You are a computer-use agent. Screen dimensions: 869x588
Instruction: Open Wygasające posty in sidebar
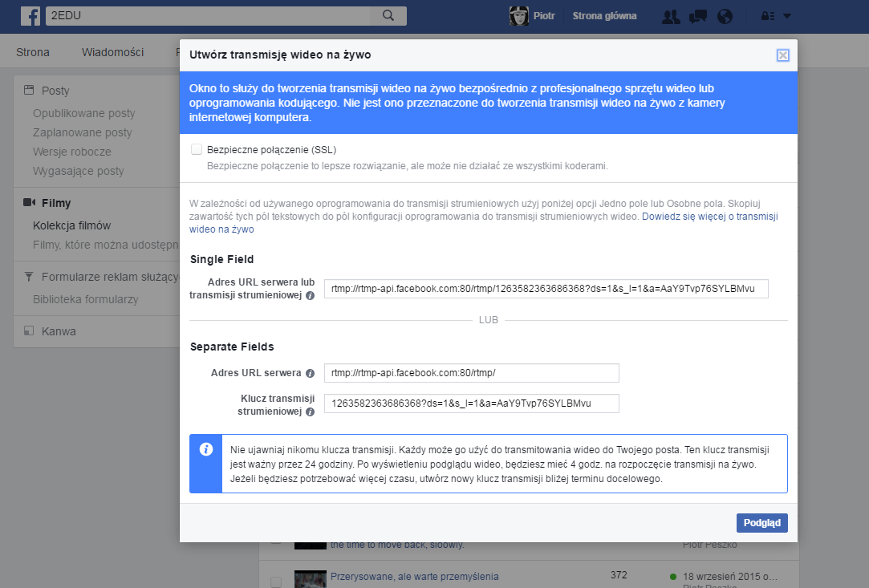click(x=78, y=171)
